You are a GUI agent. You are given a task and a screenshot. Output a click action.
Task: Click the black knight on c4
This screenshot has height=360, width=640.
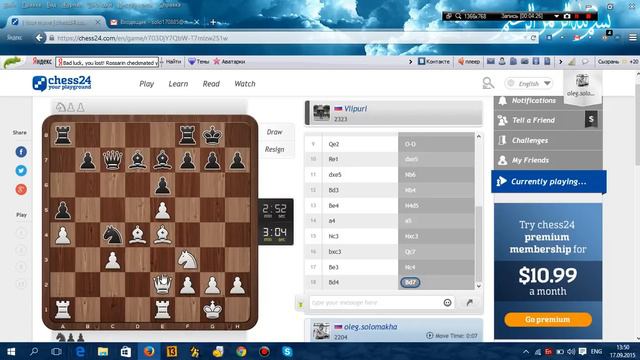point(113,235)
